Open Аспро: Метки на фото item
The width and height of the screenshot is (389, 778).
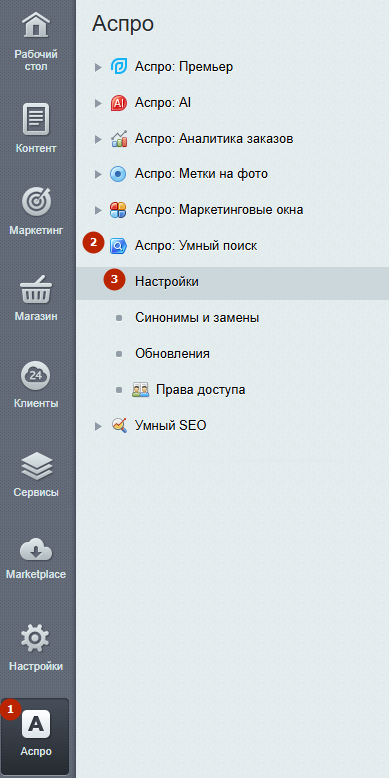(x=201, y=174)
